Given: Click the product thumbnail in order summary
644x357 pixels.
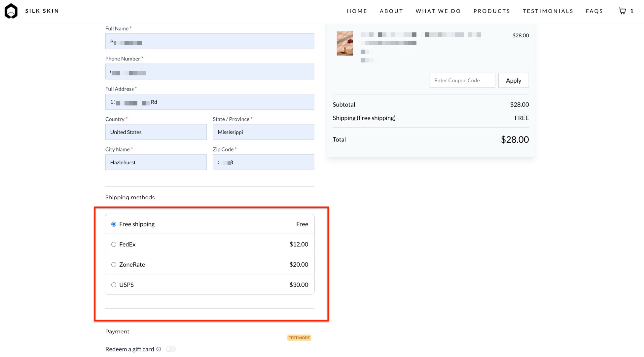Looking at the screenshot, I should click(x=345, y=43).
